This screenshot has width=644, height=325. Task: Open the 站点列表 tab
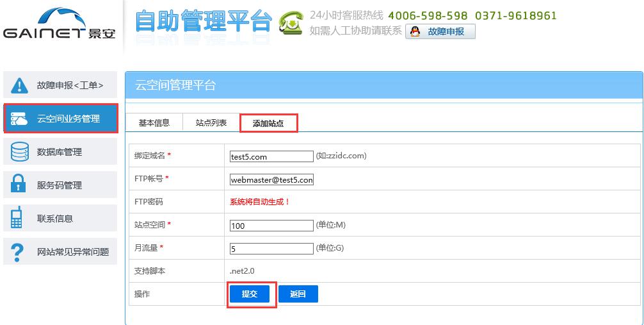[x=211, y=123]
